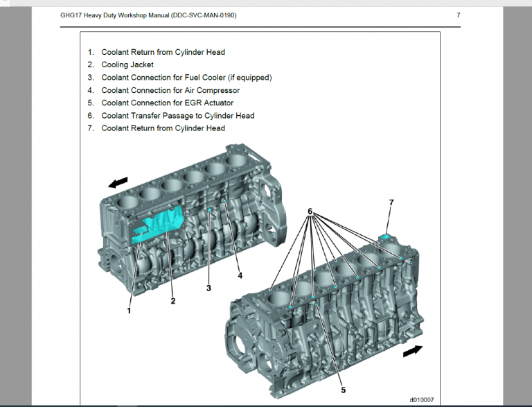Viewport: 532px width, 407px height.
Task: Click callout number 7 in the diagram
Action: coord(391,202)
